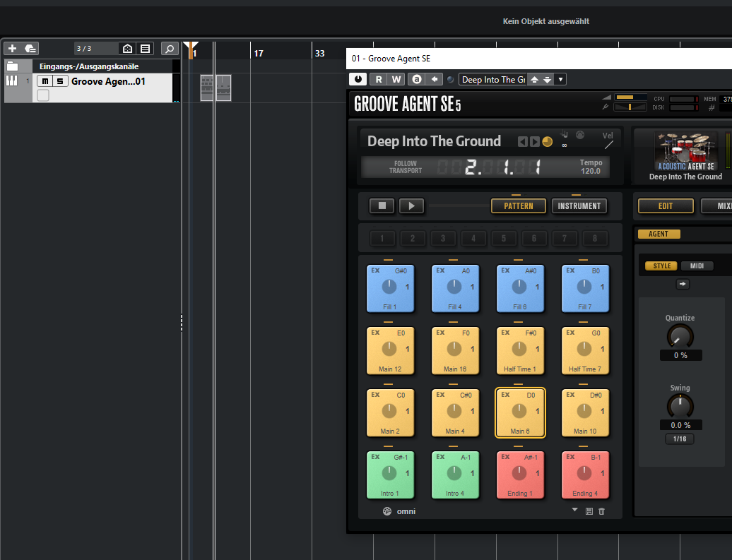Image resolution: width=732 pixels, height=560 pixels.
Task: Expand the pad menu triangle beside save icon
Action: 574,510
